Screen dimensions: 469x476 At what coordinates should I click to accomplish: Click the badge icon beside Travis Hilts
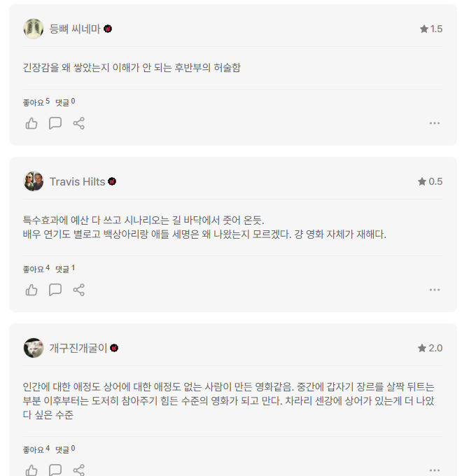point(112,181)
